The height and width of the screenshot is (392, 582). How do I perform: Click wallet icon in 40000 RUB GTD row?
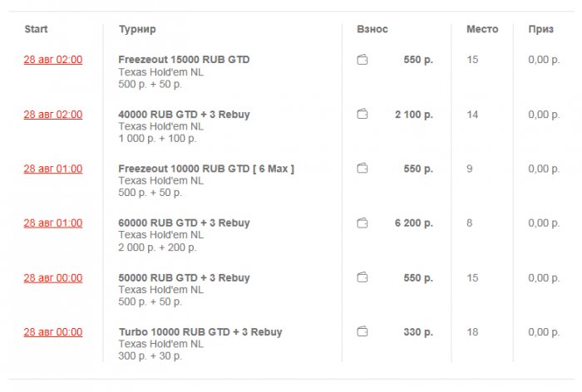click(363, 115)
